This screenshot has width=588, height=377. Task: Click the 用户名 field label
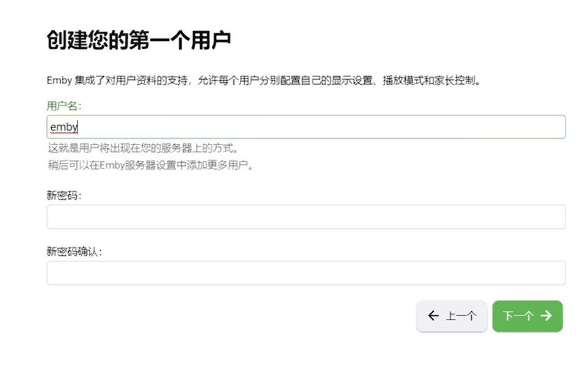[60, 104]
